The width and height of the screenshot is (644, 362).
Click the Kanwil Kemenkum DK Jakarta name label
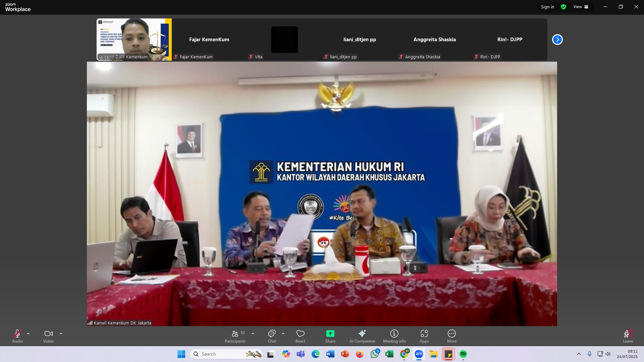pos(122,323)
